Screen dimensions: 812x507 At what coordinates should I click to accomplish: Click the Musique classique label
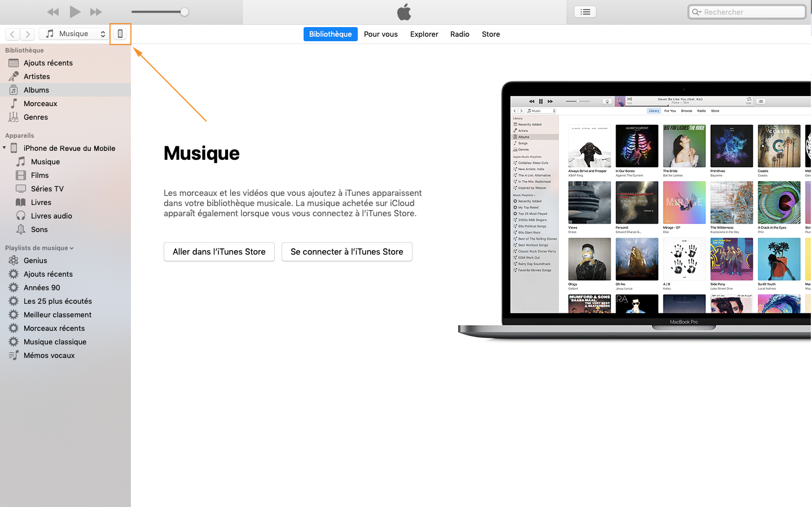click(x=55, y=342)
